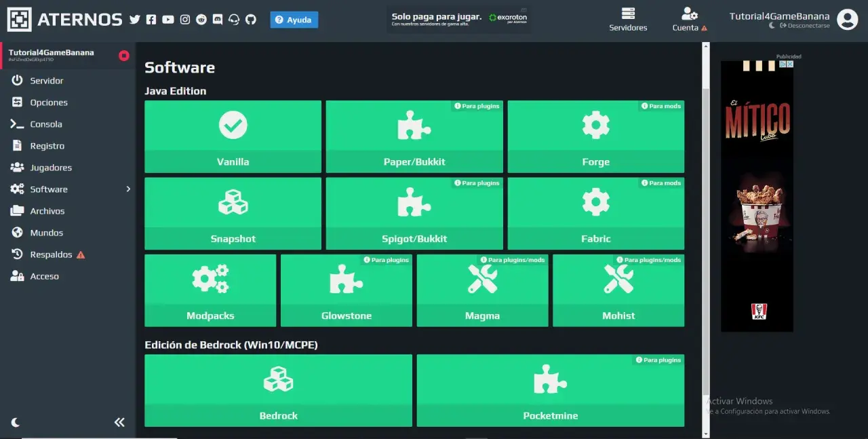Select the Vanilla software label
The image size is (868, 439).
[x=233, y=161]
